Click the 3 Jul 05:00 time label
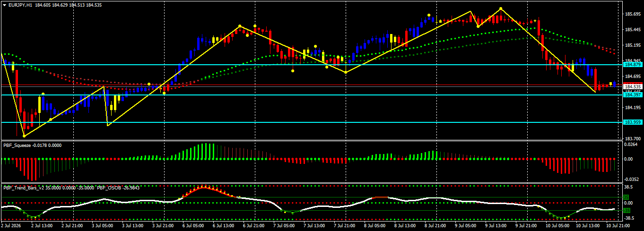 coord(103,226)
